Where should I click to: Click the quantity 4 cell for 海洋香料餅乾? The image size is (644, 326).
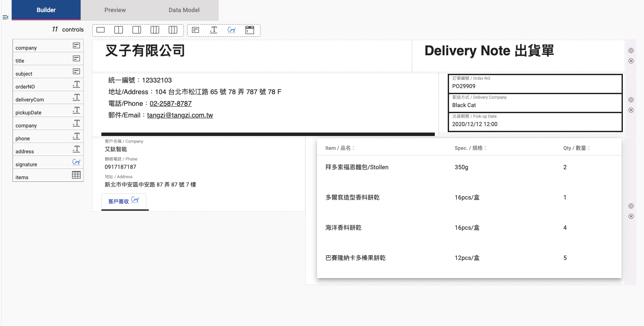coord(565,228)
